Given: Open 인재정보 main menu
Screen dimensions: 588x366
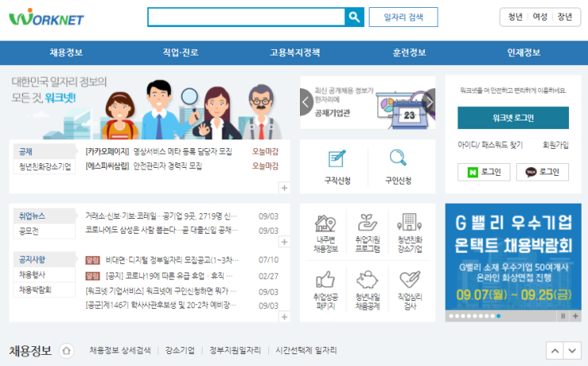Looking at the screenshot, I should pyautogui.click(x=523, y=52).
